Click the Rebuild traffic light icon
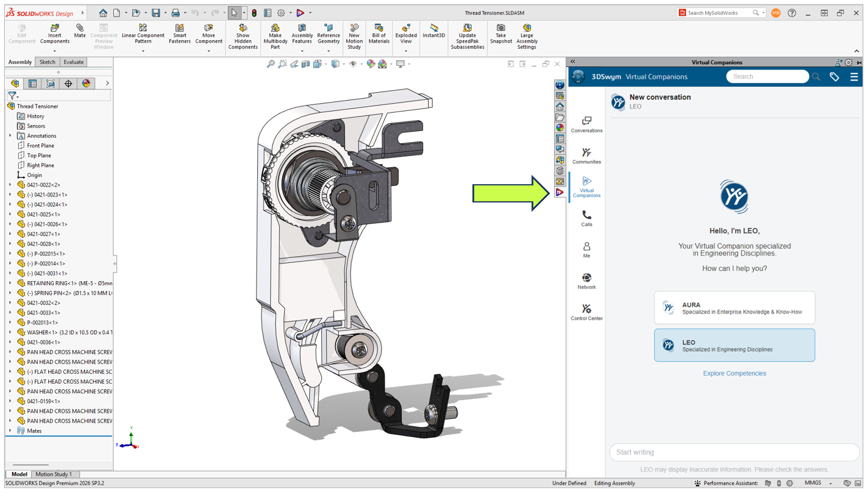Image resolution: width=868 pixels, height=494 pixels. click(254, 13)
